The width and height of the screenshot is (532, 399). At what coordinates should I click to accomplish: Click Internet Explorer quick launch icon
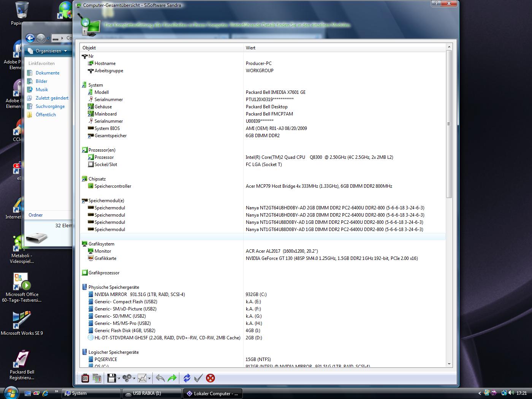click(46, 393)
